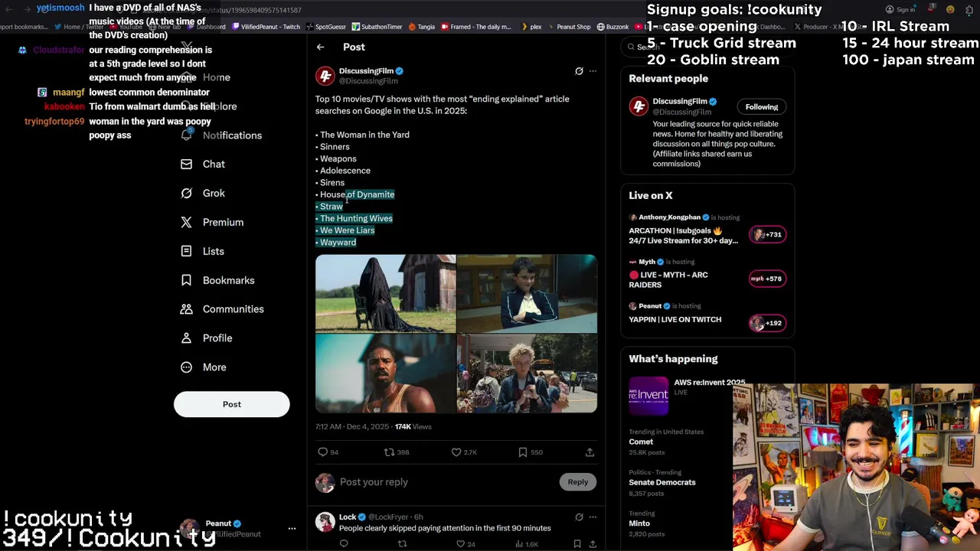Click @DiscussingFilm handle on the post

coord(368,81)
